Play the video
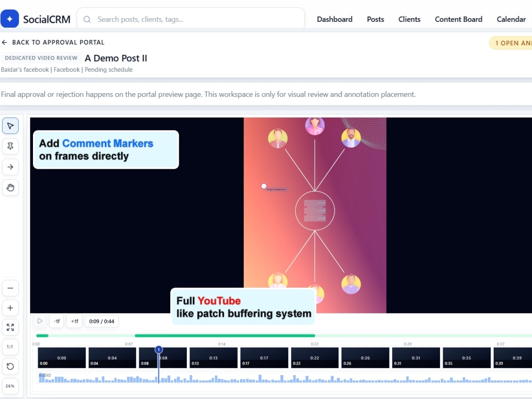Viewport: 532px width, 399px height. [x=40, y=321]
